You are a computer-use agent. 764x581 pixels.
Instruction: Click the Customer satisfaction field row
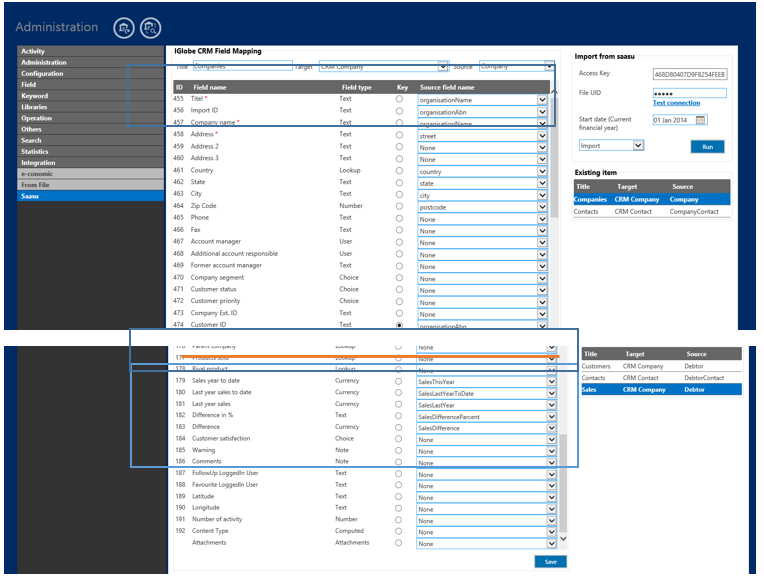point(365,439)
